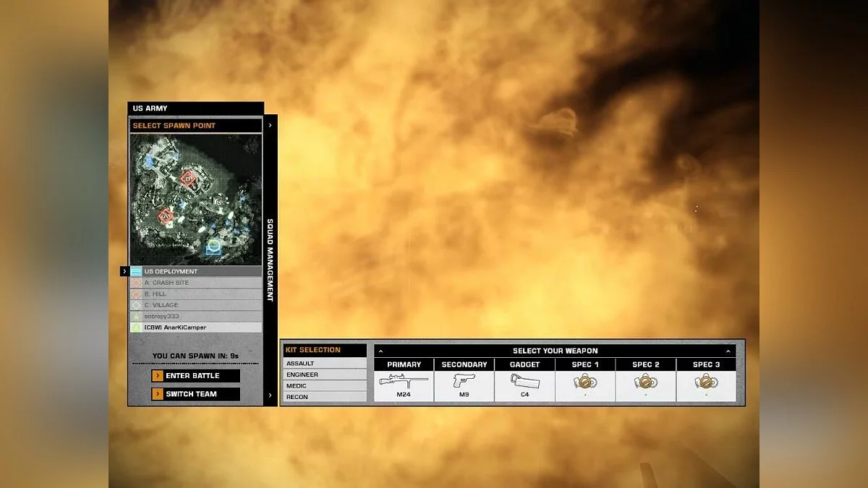Collapse weapon selection with left caret
Screen dimensions: 868x488
click(x=380, y=351)
